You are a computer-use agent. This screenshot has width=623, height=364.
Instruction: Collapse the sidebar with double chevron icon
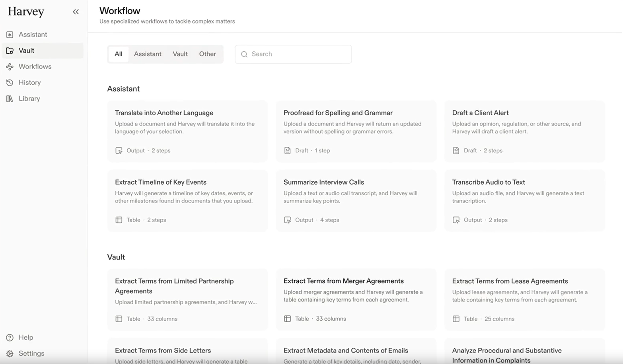point(76,12)
